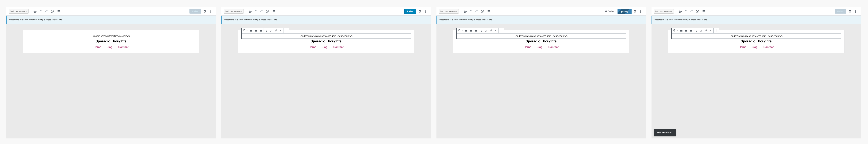The width and height of the screenshot is (868, 144).
Task: Click greyed Update button in first panel
Action: coord(195,12)
